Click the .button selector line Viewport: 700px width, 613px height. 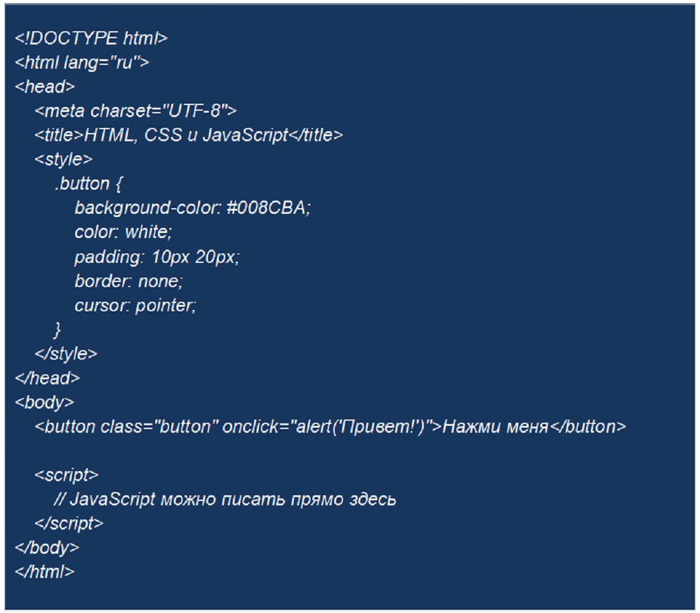point(88,184)
